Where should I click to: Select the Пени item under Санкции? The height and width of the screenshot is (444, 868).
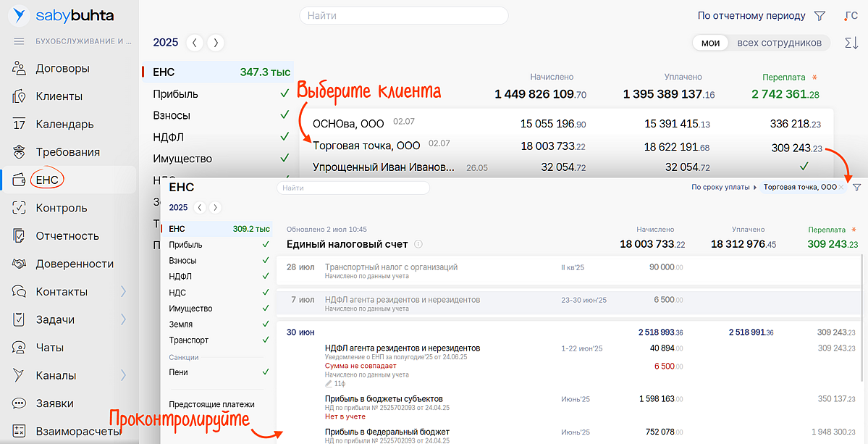(x=178, y=372)
